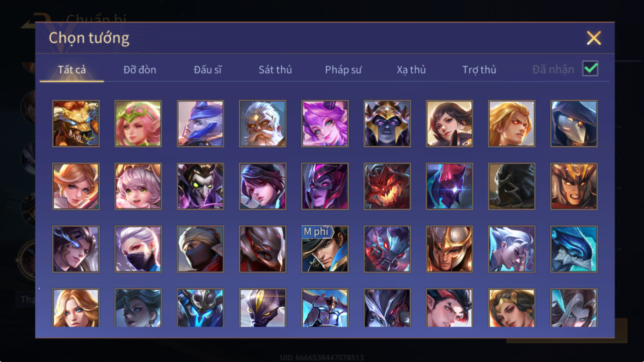Pick the hero tagged "M phí"
The width and height of the screenshot is (644, 362).
point(325,249)
